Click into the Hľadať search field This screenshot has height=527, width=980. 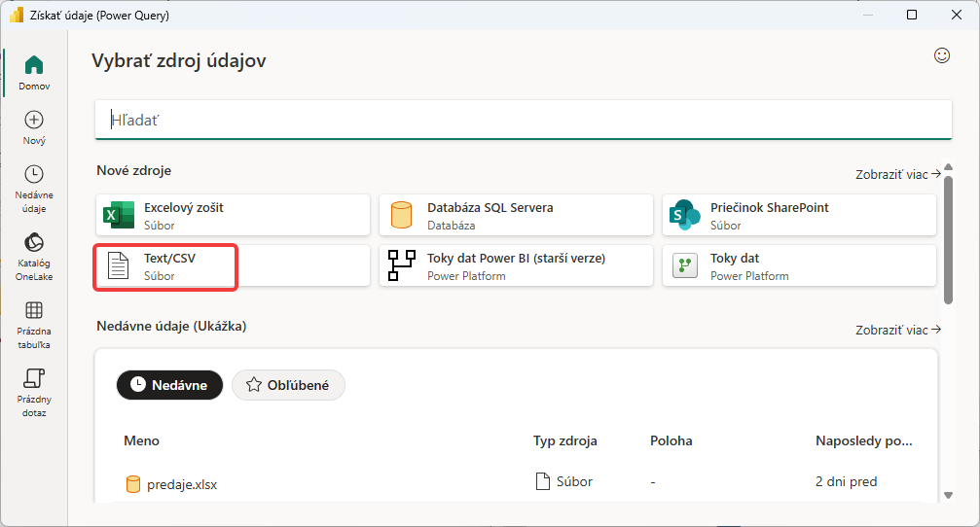pos(524,120)
